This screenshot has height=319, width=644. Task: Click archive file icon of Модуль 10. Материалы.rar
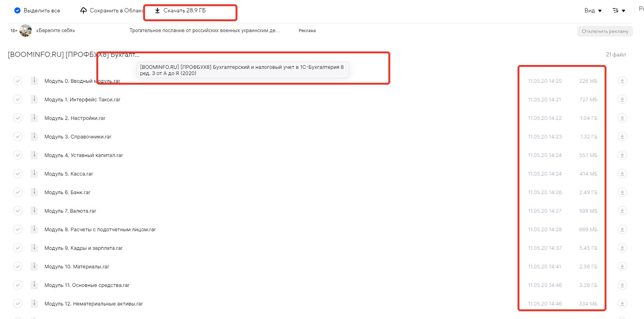pyautogui.click(x=34, y=266)
